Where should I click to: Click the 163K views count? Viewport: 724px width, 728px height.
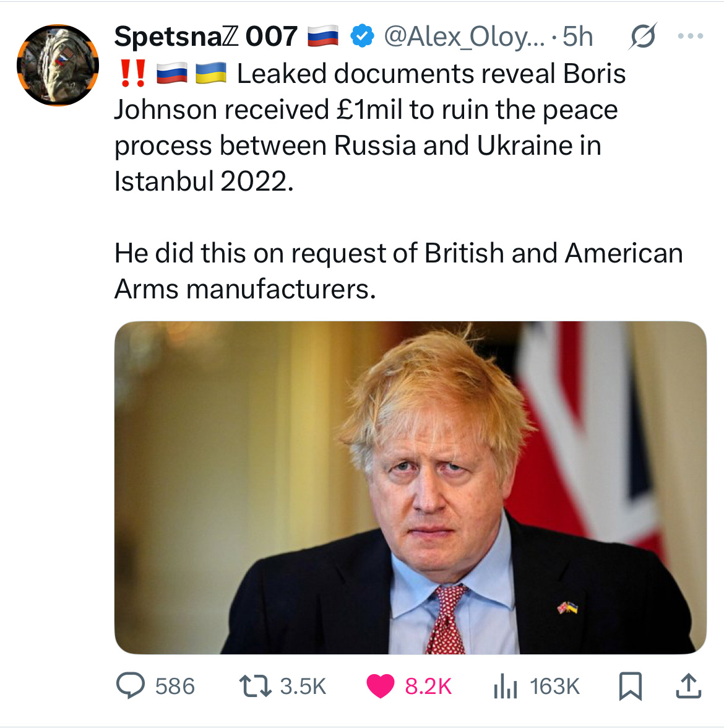(x=554, y=686)
